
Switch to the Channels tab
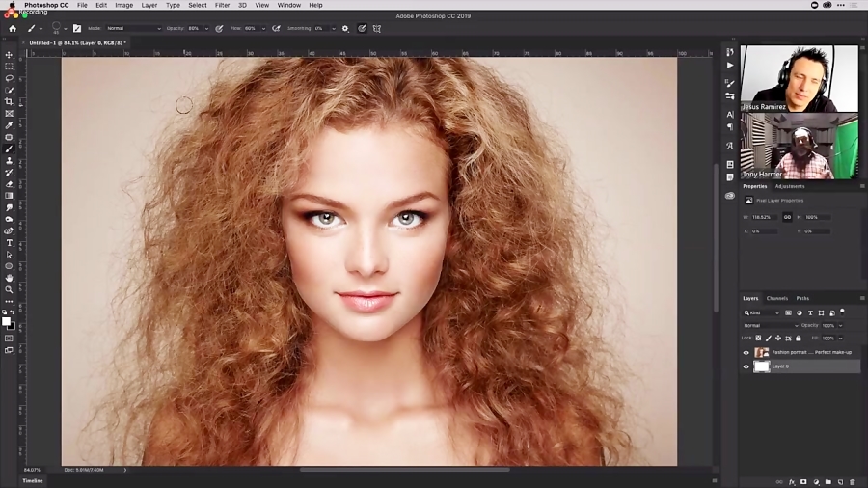click(x=776, y=298)
